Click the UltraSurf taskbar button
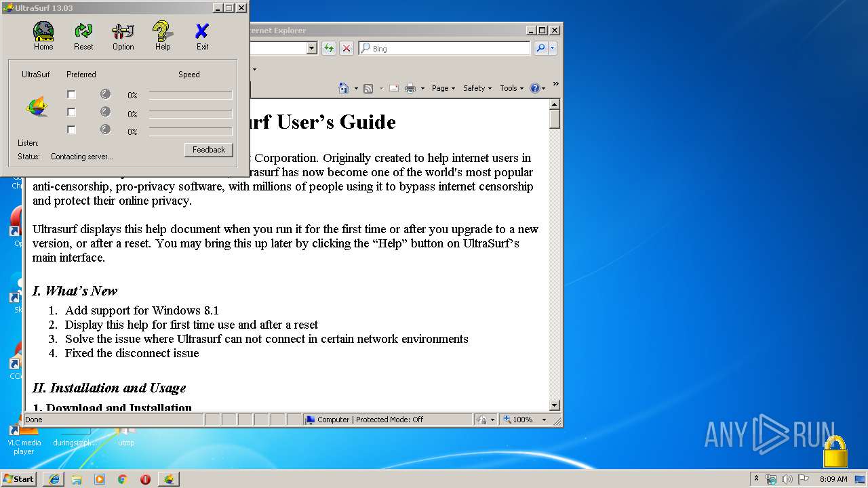This screenshot has height=488, width=868. click(x=169, y=479)
